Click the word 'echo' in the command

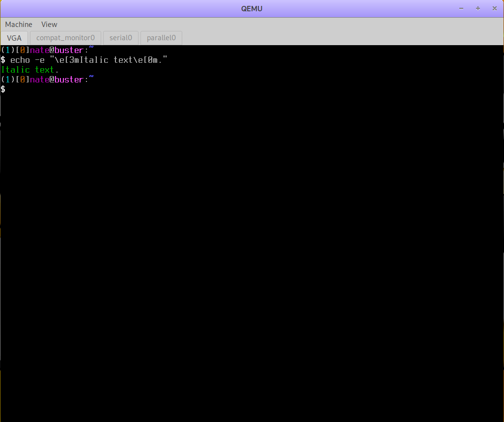[20, 60]
